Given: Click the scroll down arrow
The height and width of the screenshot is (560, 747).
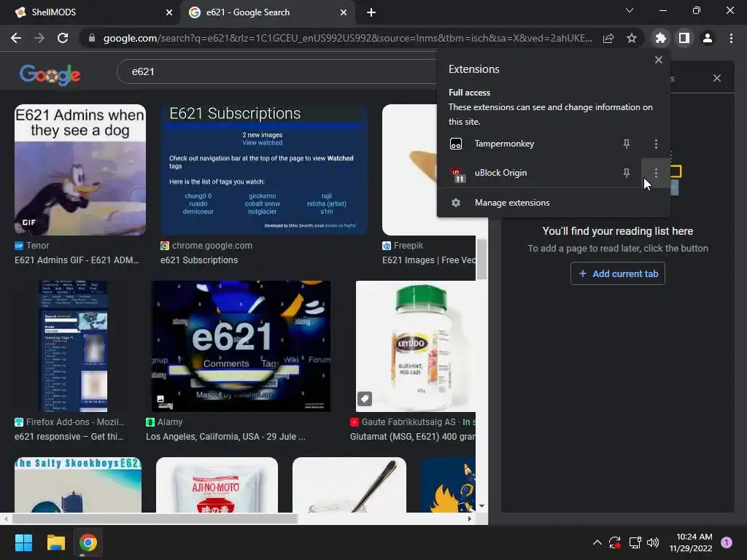Looking at the screenshot, I should [x=481, y=506].
